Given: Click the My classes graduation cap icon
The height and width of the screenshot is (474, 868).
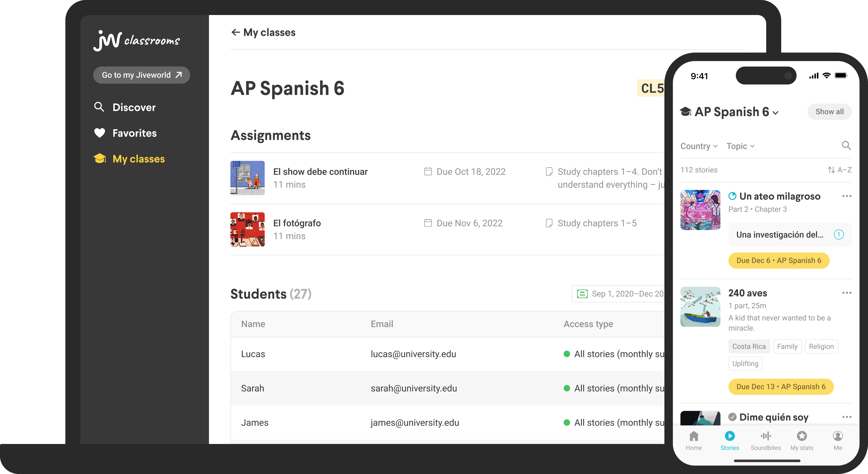Looking at the screenshot, I should click(x=100, y=158).
